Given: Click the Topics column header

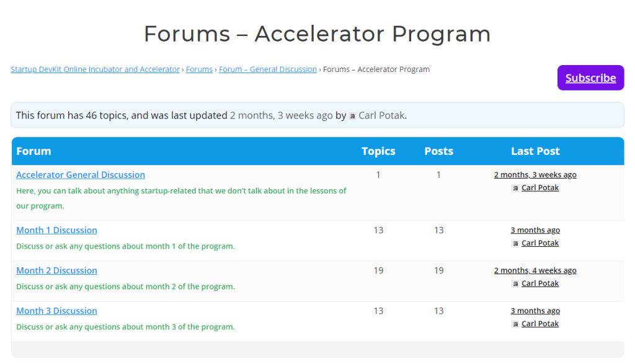Looking at the screenshot, I should coord(378,151).
